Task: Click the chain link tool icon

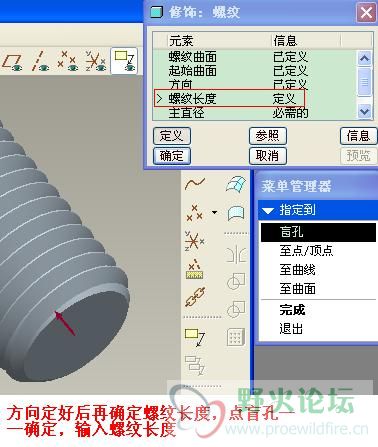Action: point(195,297)
